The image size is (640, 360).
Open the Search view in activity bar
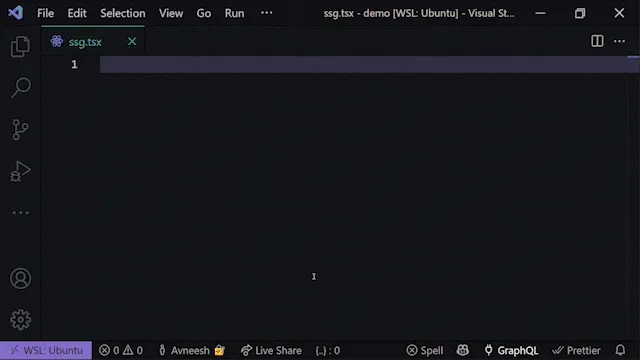20,87
